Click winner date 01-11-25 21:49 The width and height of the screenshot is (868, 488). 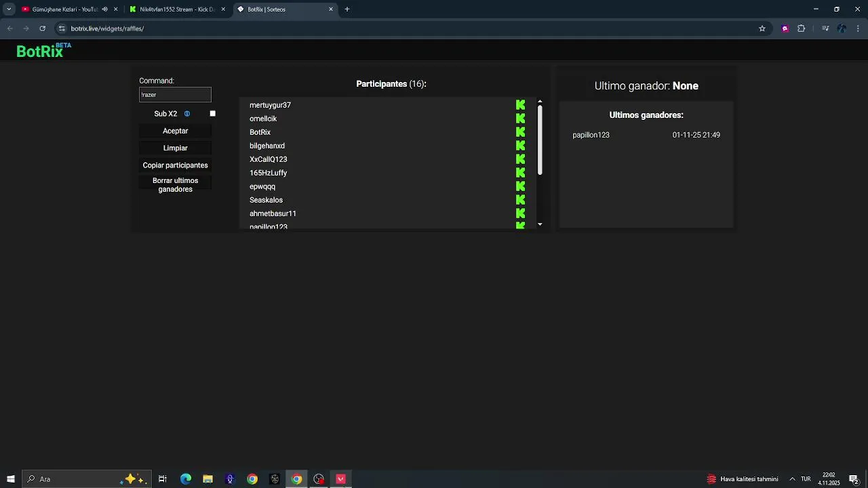[x=696, y=135]
